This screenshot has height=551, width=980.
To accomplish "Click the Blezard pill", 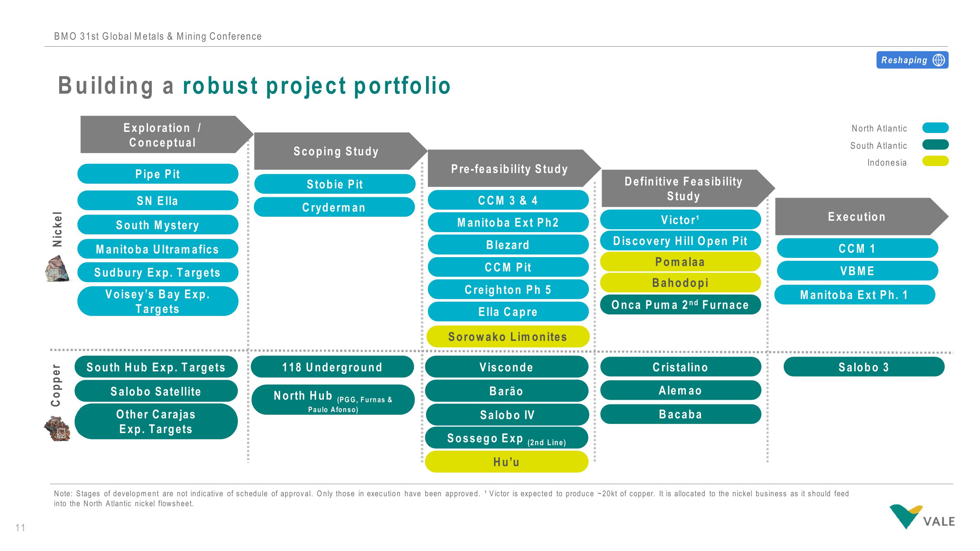I will pos(508,245).
